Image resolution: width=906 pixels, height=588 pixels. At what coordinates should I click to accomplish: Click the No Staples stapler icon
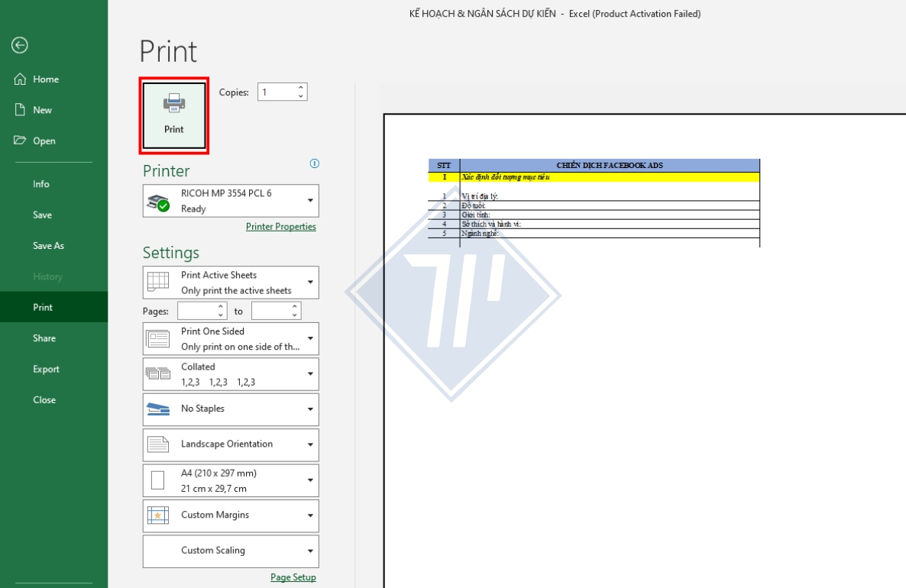158,409
